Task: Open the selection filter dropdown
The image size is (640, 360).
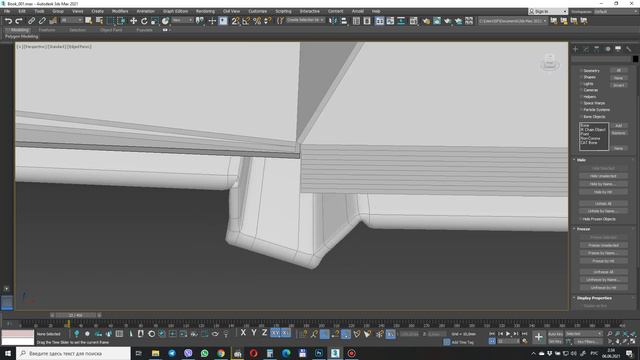Action: click(72, 20)
